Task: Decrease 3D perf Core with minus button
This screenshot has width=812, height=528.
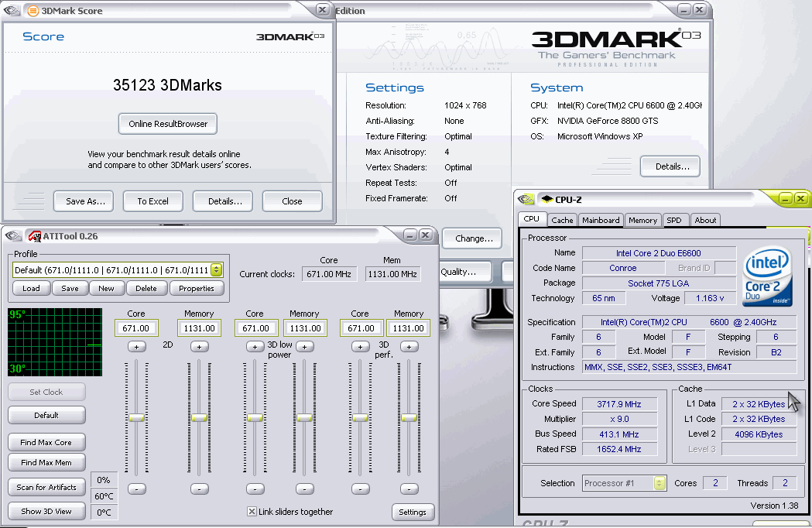Action: [361, 489]
